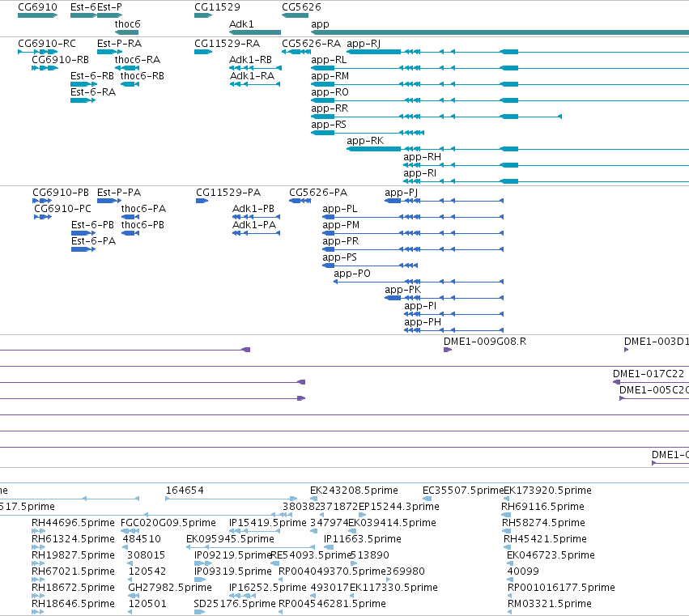
Task: Click the app-RH transcript label
Action: (x=423, y=158)
